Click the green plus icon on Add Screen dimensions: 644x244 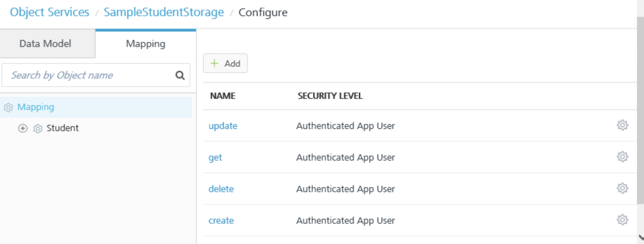click(x=214, y=63)
